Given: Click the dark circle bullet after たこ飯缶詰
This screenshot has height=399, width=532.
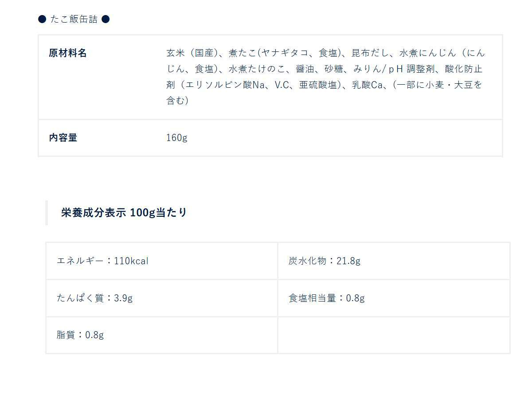Looking at the screenshot, I should pos(106,19).
